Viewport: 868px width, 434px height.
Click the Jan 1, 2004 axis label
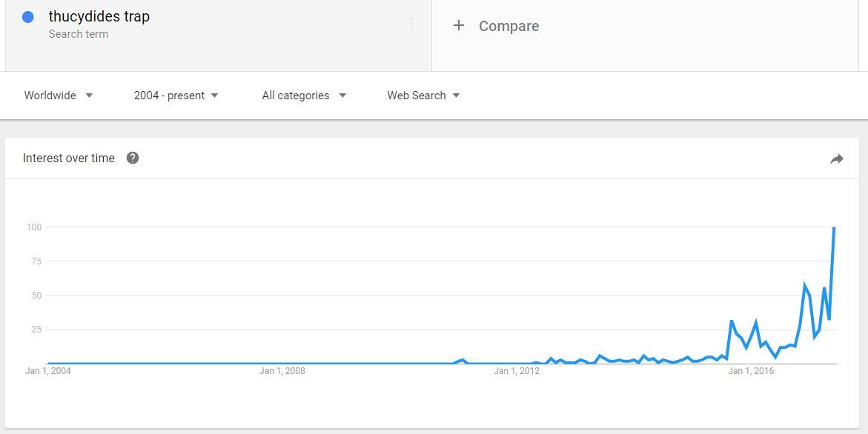[48, 371]
